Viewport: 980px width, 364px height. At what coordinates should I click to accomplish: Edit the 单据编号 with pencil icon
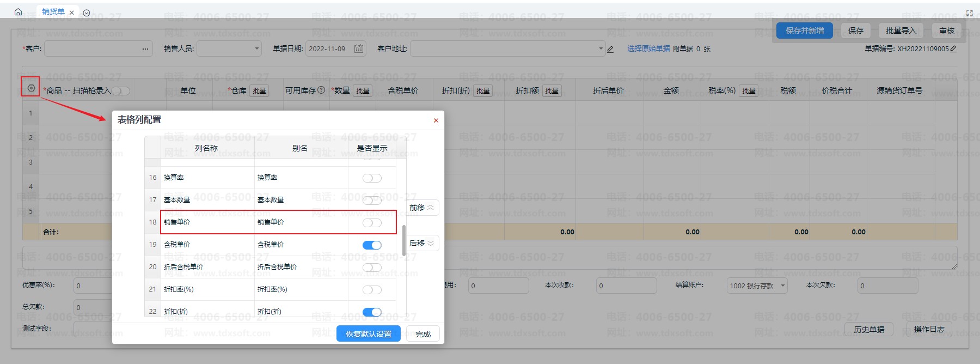coord(953,49)
